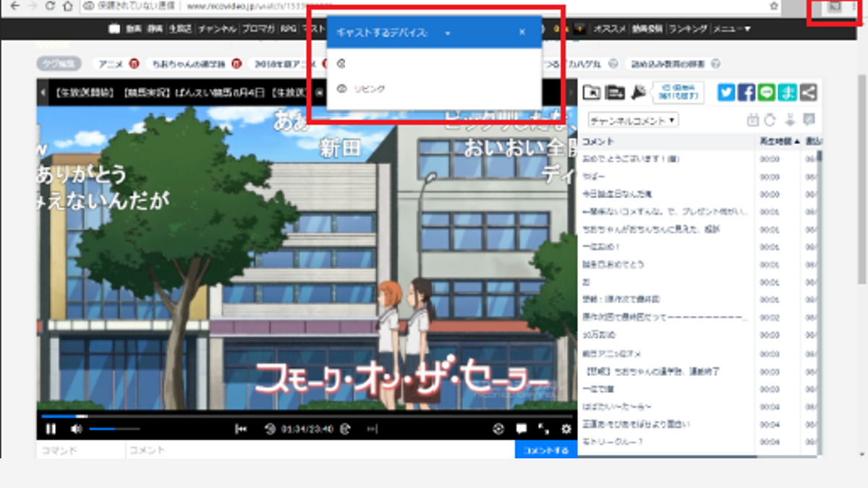Open the オススメ item in the top nav
The image size is (868, 488).
coord(610,29)
